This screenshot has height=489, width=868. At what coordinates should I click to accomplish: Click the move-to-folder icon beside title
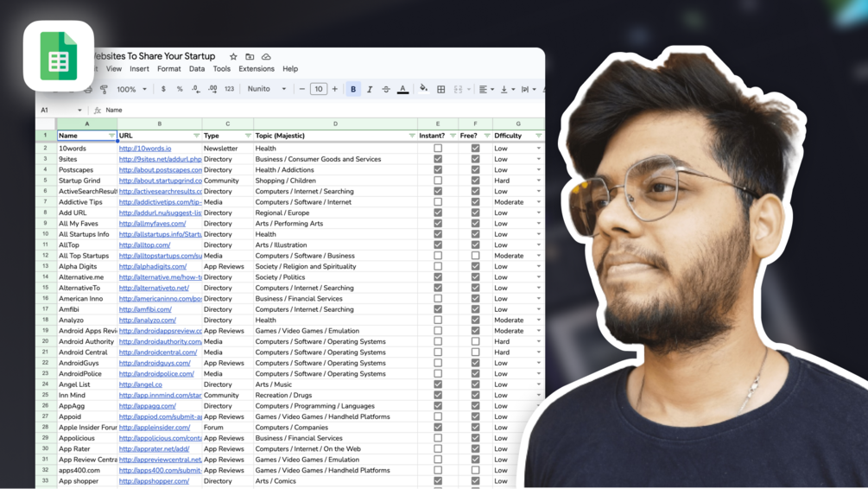(250, 56)
